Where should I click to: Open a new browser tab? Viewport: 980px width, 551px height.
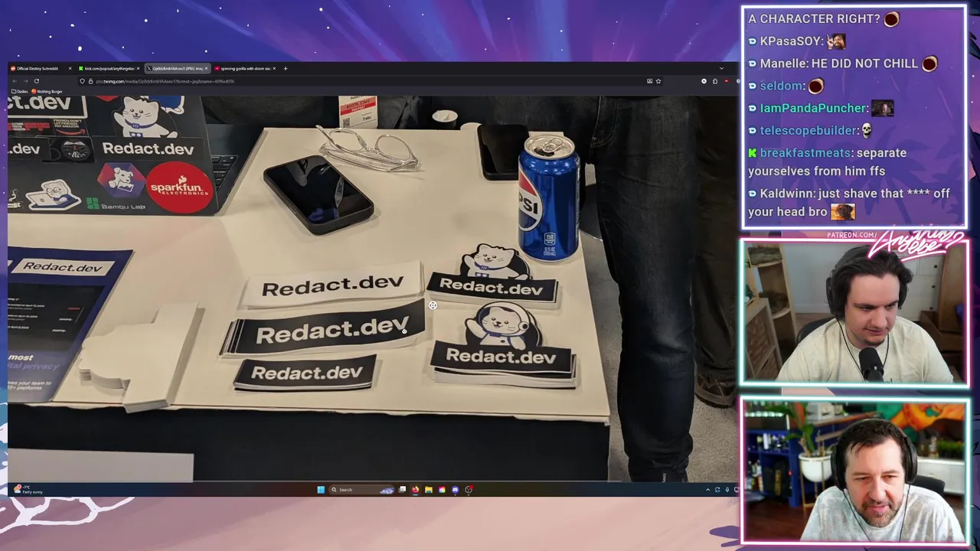click(x=286, y=69)
